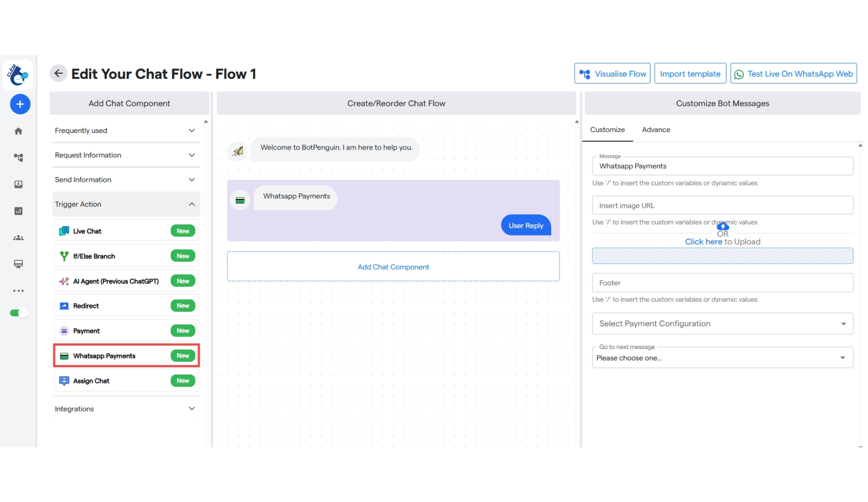Click the cloud upload icon
Image resolution: width=868 pixels, height=502 pixels.
(722, 226)
